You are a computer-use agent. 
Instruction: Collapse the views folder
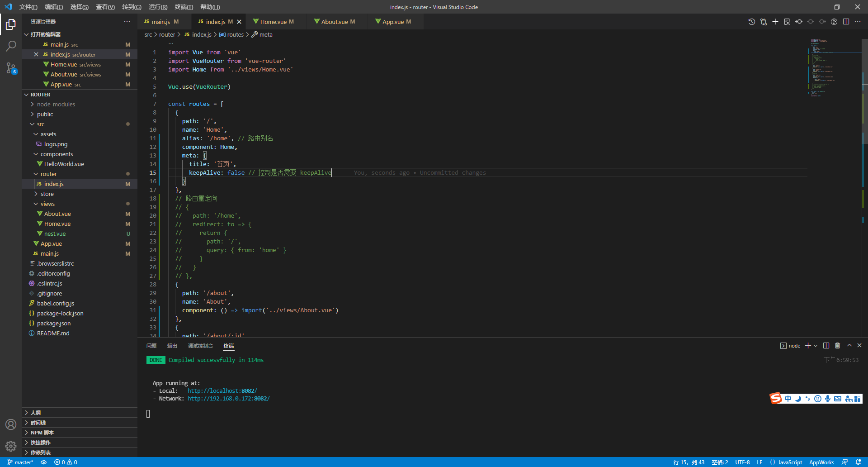(x=80, y=204)
